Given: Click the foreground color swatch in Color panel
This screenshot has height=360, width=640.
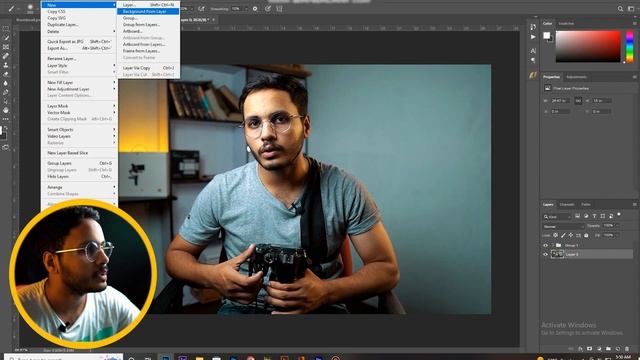Looking at the screenshot, I should click(x=546, y=36).
